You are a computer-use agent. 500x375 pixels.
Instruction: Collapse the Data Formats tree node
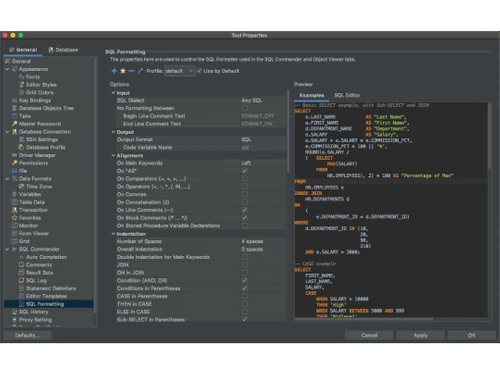(x=7, y=179)
